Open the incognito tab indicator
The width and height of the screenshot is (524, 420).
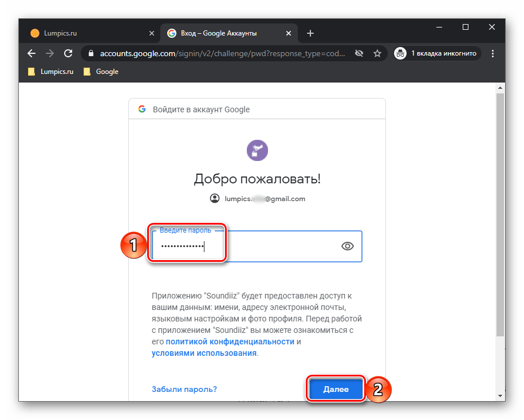(x=438, y=53)
